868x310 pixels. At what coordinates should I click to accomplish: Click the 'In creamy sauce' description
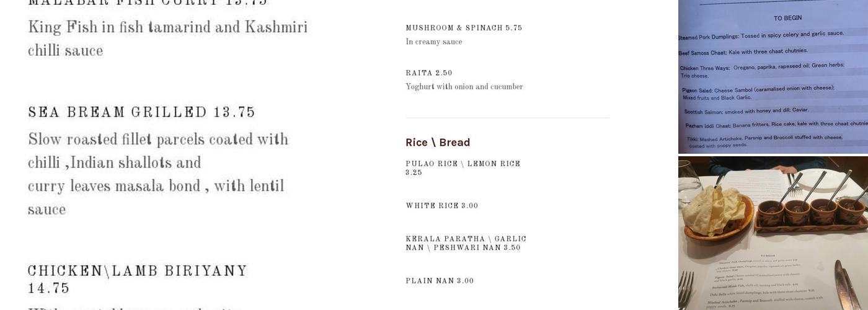point(434,42)
